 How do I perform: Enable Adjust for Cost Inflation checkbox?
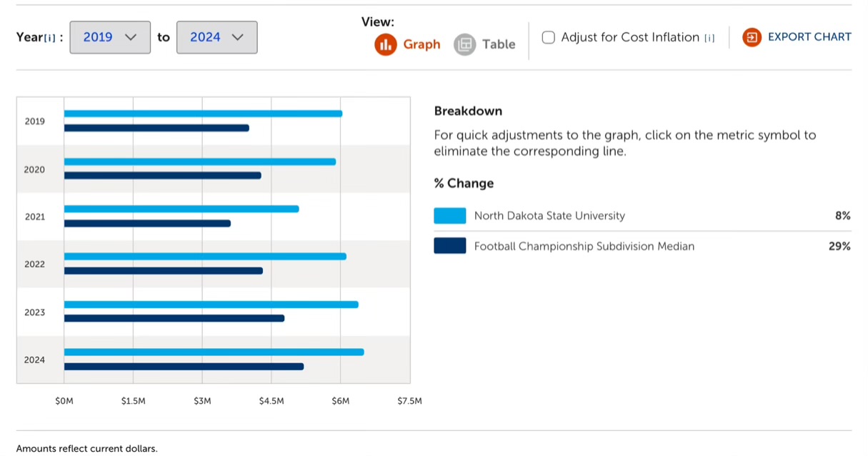pos(549,37)
